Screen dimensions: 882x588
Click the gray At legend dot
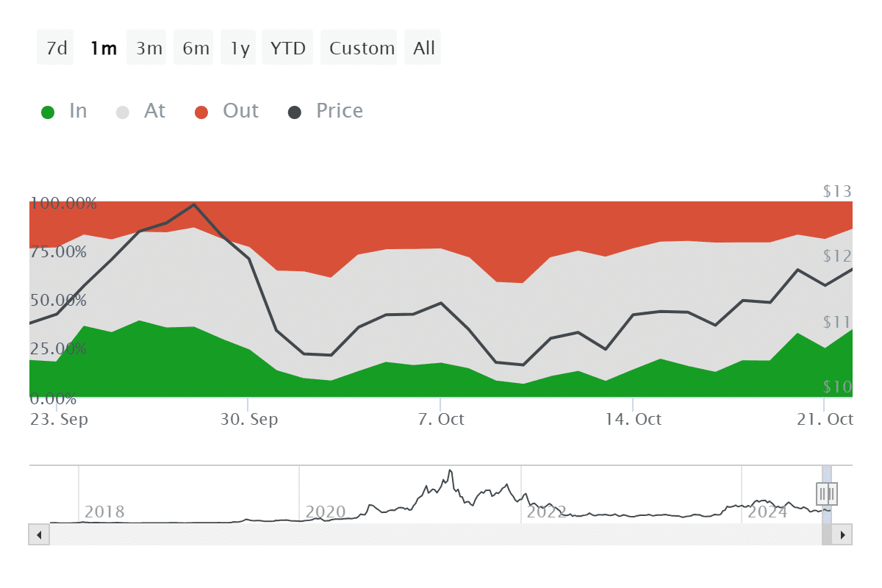click(122, 110)
